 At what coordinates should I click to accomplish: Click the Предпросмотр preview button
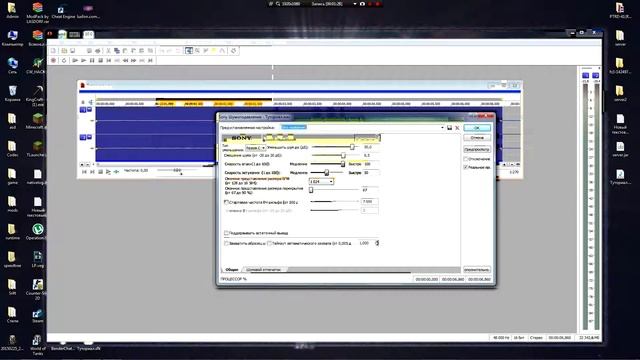(477, 149)
